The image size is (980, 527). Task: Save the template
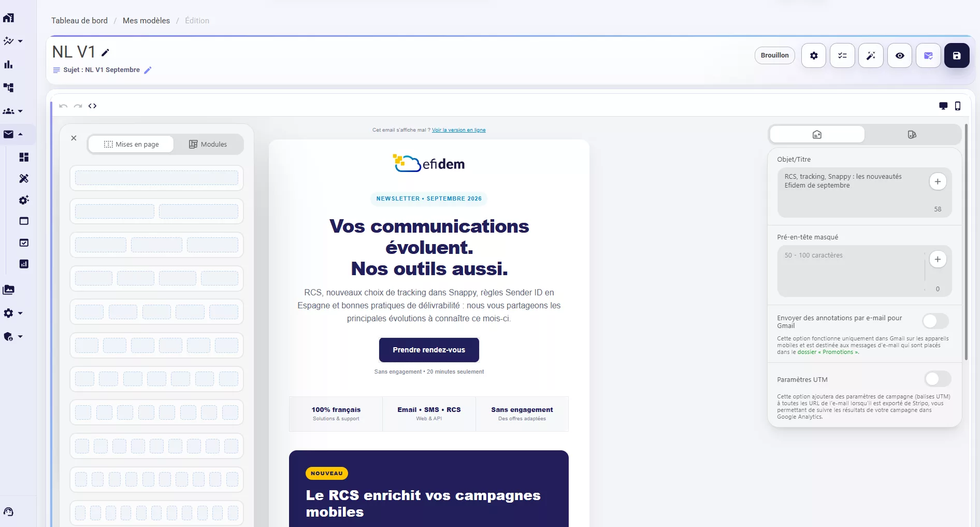[x=957, y=55]
